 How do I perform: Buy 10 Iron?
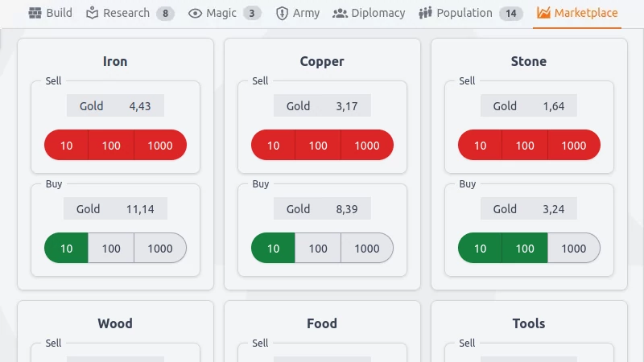(x=66, y=249)
